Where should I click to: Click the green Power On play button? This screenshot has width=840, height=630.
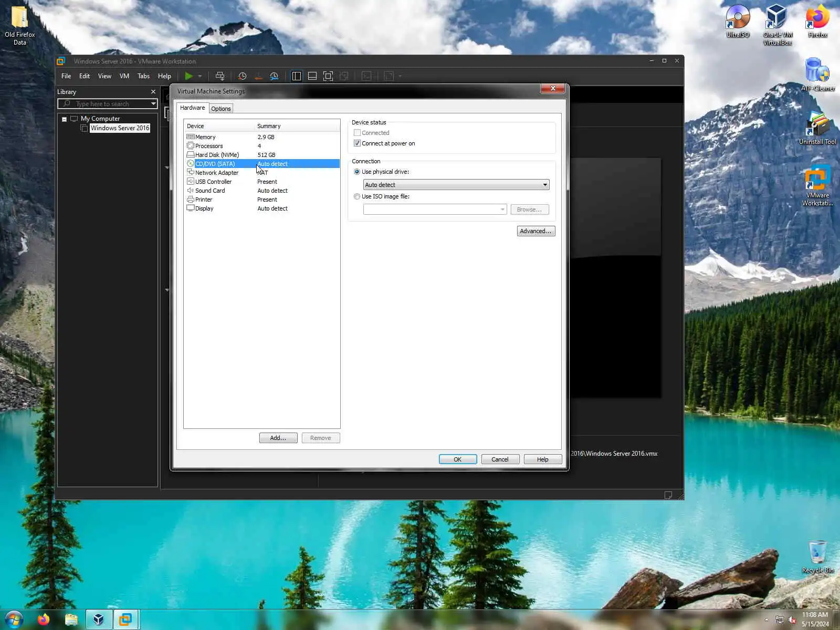[188, 76]
